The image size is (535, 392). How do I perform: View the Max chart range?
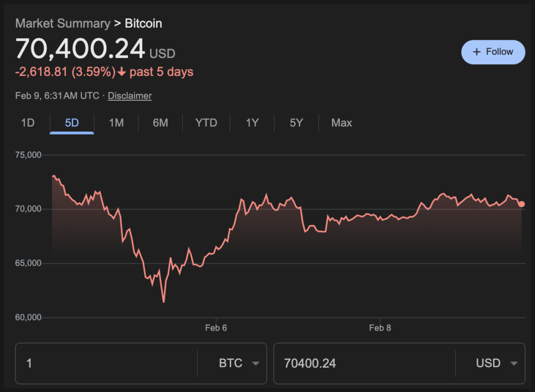[341, 123]
